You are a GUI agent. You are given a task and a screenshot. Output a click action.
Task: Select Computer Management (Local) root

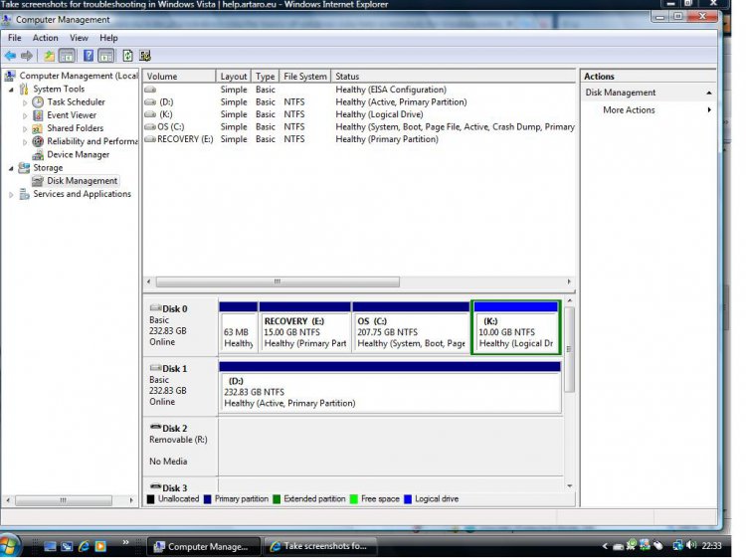click(x=79, y=76)
